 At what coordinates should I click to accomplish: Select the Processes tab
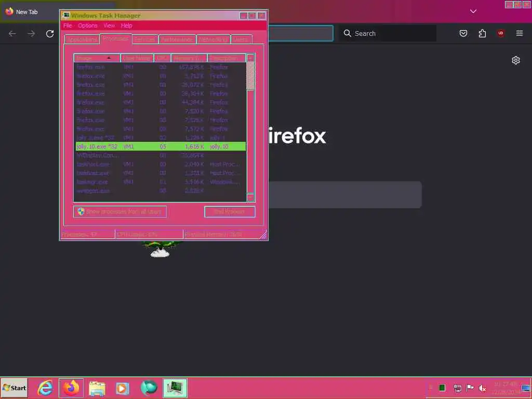116,38
